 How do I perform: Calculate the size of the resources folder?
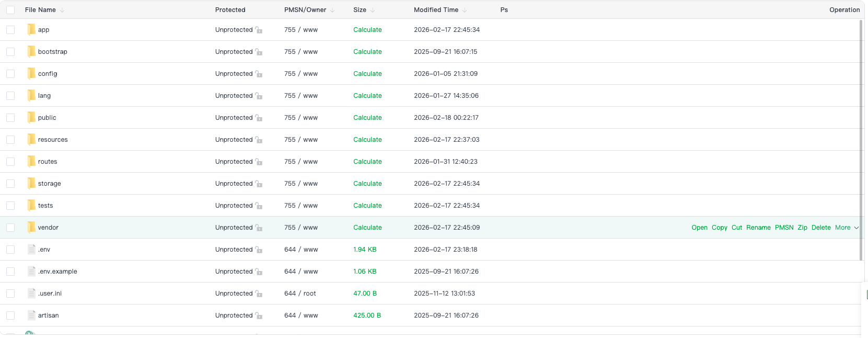coord(367,140)
